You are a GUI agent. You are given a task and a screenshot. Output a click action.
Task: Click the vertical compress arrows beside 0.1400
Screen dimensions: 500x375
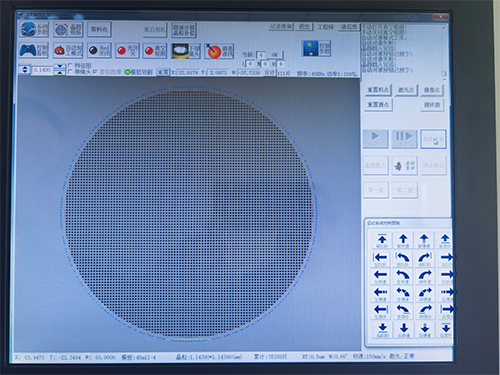coord(59,70)
